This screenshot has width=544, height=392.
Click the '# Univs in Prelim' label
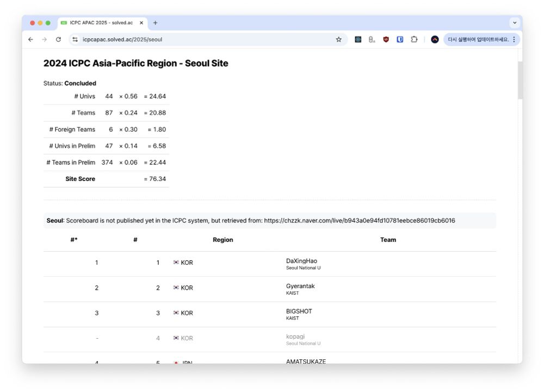click(x=72, y=146)
